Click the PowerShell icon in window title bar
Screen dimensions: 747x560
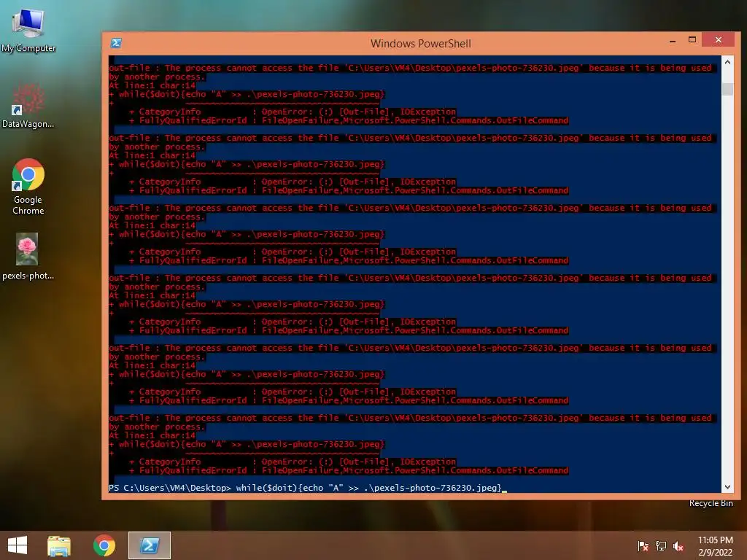point(116,43)
